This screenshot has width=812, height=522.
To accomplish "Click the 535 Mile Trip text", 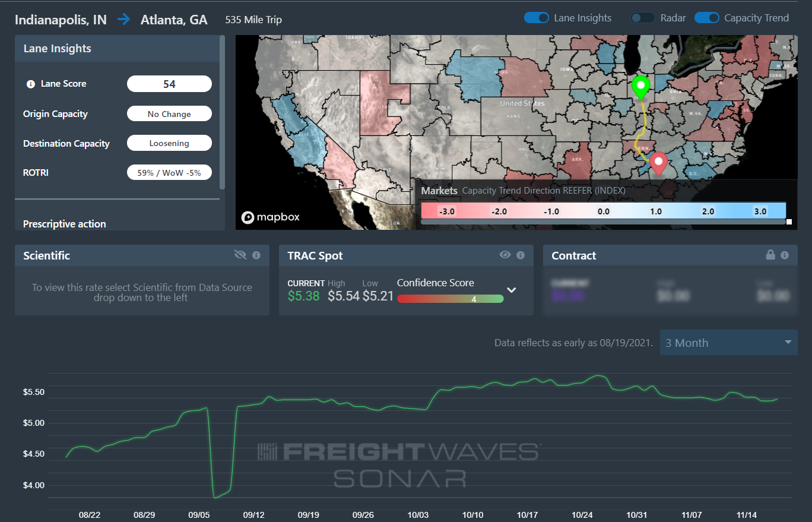I will pyautogui.click(x=253, y=20).
